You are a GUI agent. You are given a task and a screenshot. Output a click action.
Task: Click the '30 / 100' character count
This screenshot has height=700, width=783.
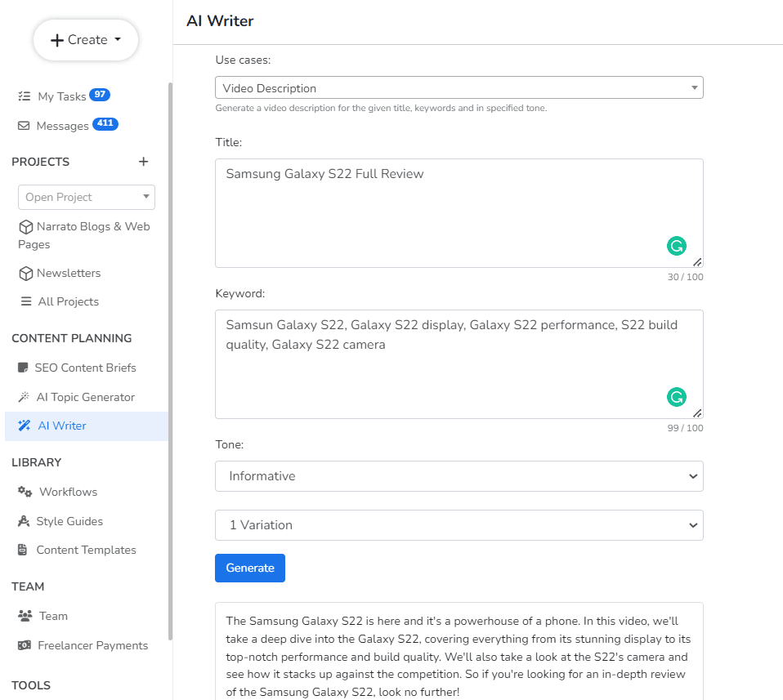pyautogui.click(x=685, y=277)
